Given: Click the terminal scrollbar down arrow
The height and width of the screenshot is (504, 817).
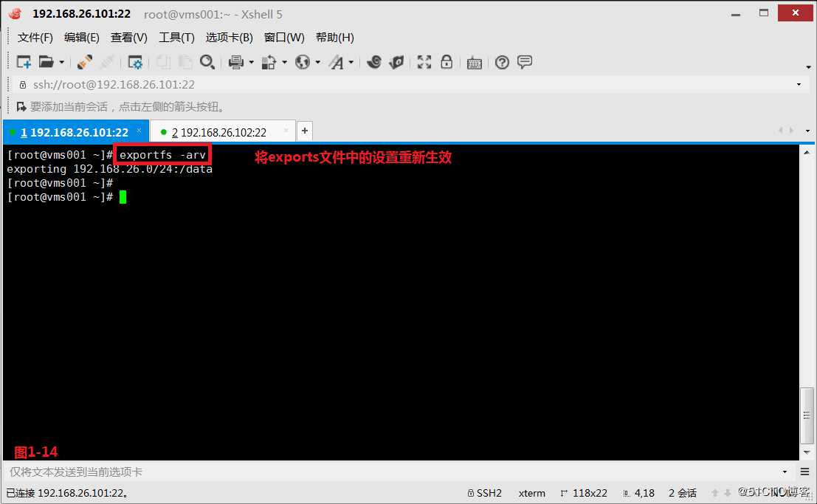Looking at the screenshot, I should 807,452.
